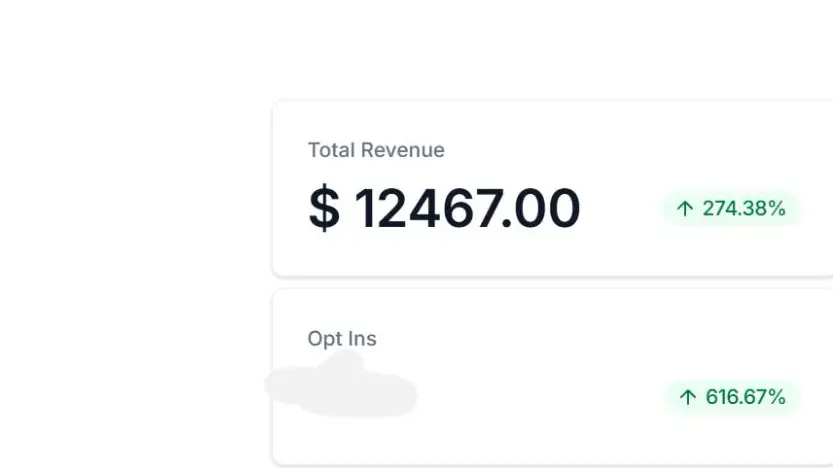Image resolution: width=833 pixels, height=468 pixels.
Task: Click the "Opt Ins" card label
Action: click(342, 339)
